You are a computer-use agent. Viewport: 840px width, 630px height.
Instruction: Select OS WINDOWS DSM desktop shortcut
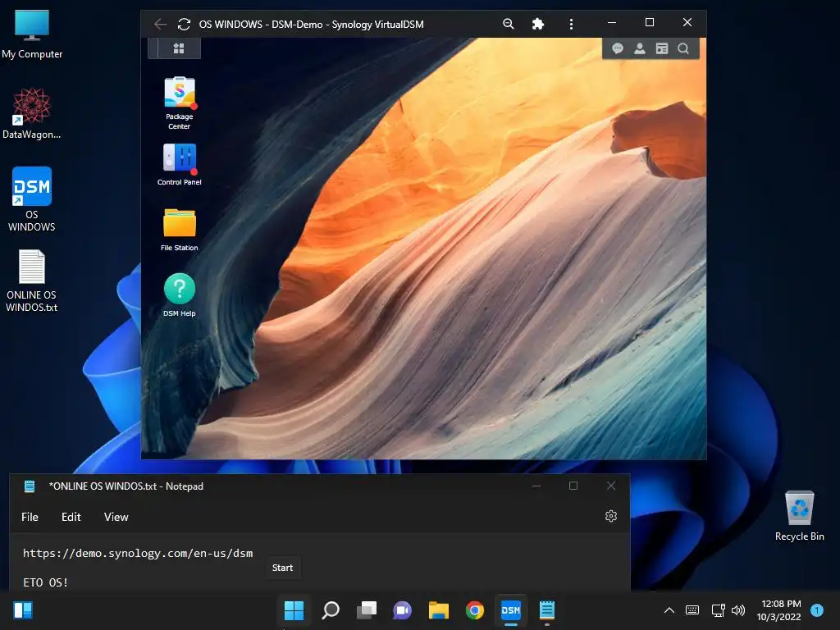[32, 199]
